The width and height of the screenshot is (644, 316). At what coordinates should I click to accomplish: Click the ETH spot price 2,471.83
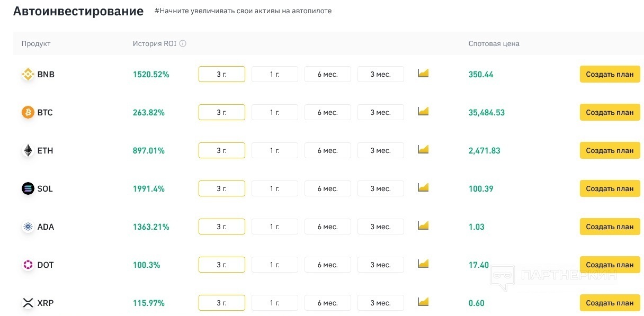point(484,151)
